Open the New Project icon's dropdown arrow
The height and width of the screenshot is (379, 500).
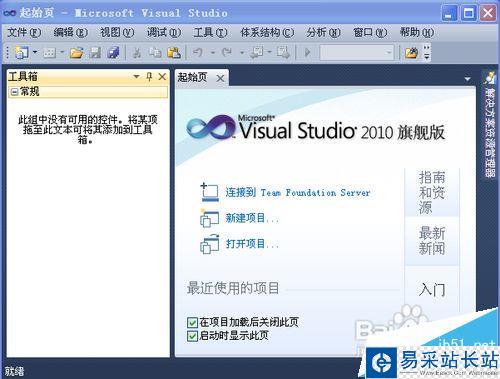coord(35,52)
